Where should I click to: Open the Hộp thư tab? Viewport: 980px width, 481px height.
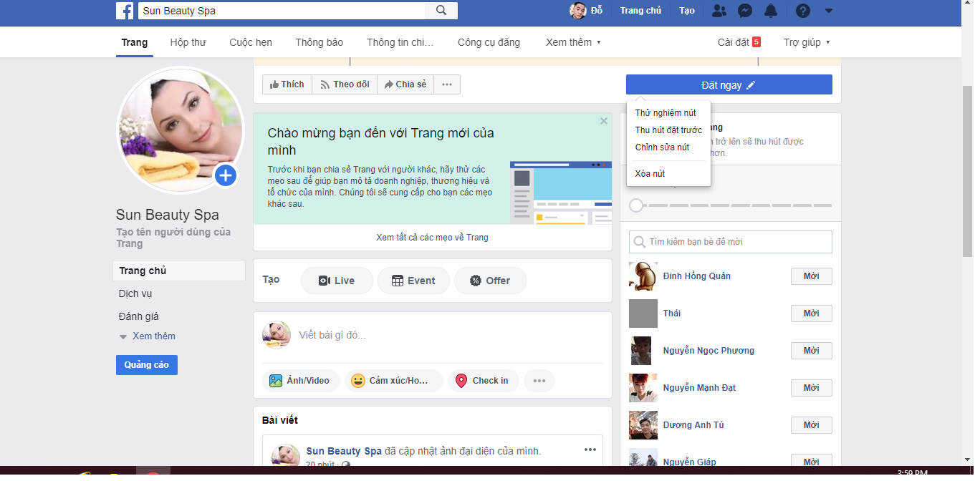click(x=188, y=42)
